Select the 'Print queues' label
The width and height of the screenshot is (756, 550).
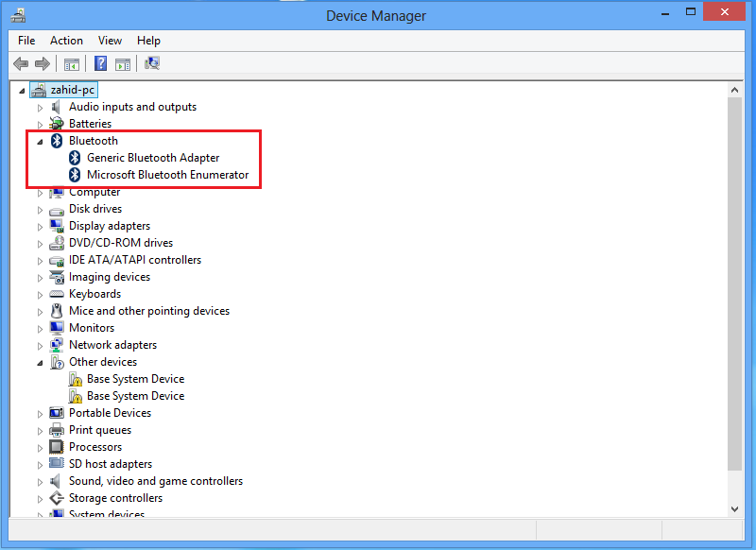100,430
